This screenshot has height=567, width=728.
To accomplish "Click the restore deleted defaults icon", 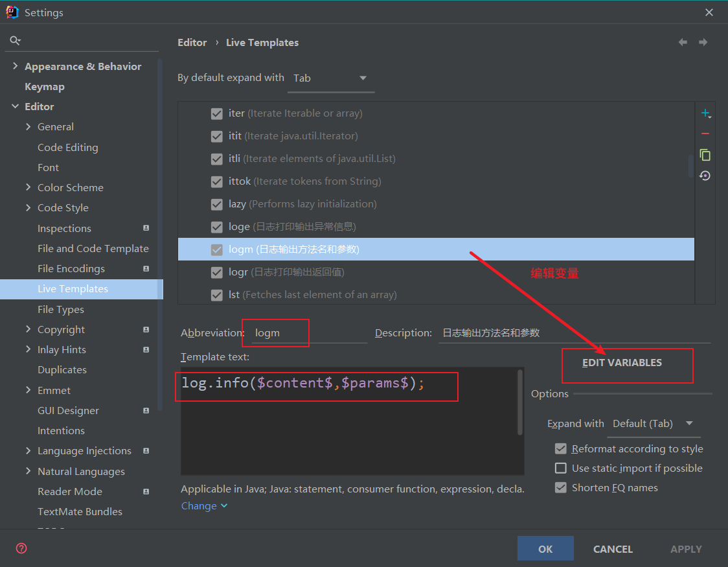I will point(705,176).
